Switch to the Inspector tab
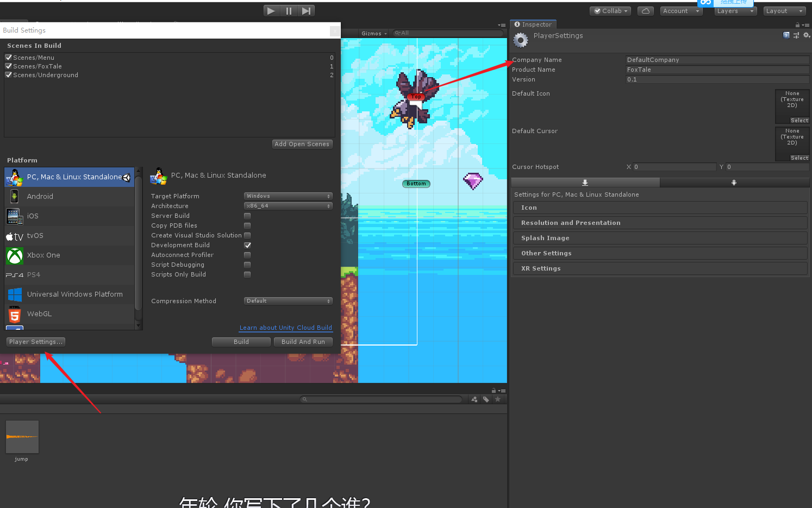The height and width of the screenshot is (508, 812). tap(533, 24)
